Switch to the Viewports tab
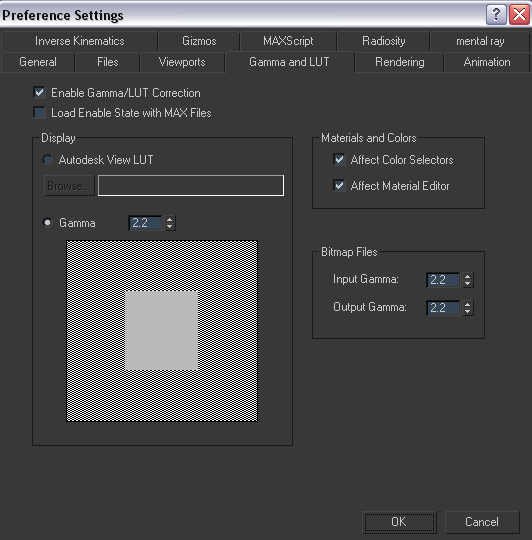This screenshot has width=532, height=540. [182, 62]
